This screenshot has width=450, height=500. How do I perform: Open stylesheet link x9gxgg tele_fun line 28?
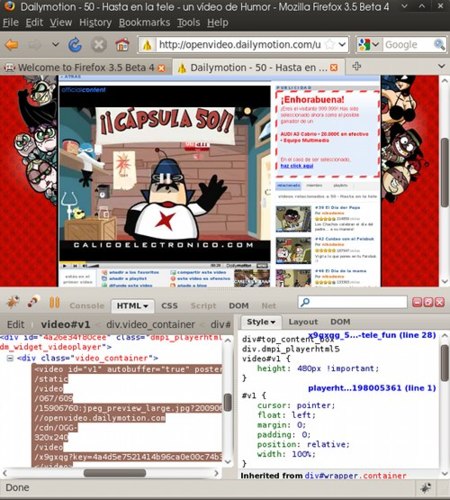(372, 335)
